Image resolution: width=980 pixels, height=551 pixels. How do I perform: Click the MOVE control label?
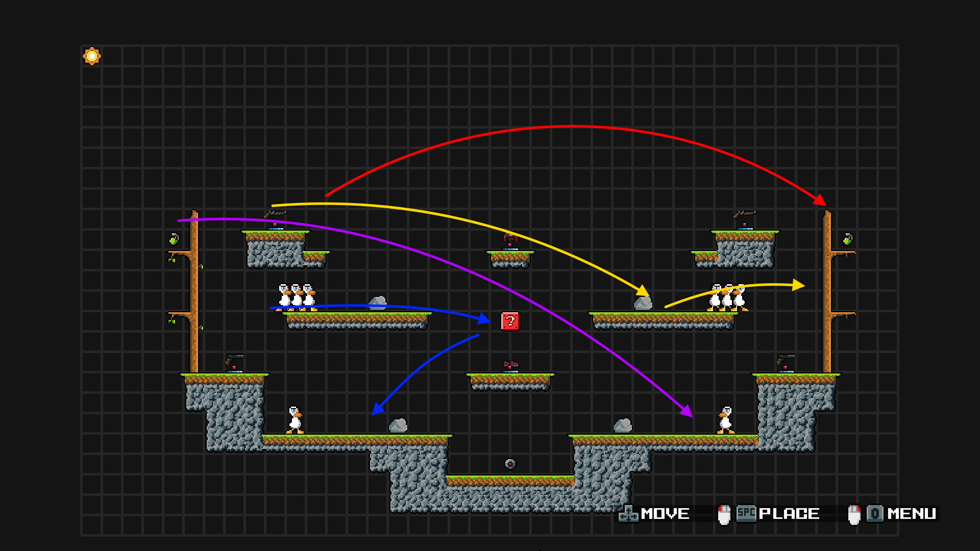[x=665, y=514]
